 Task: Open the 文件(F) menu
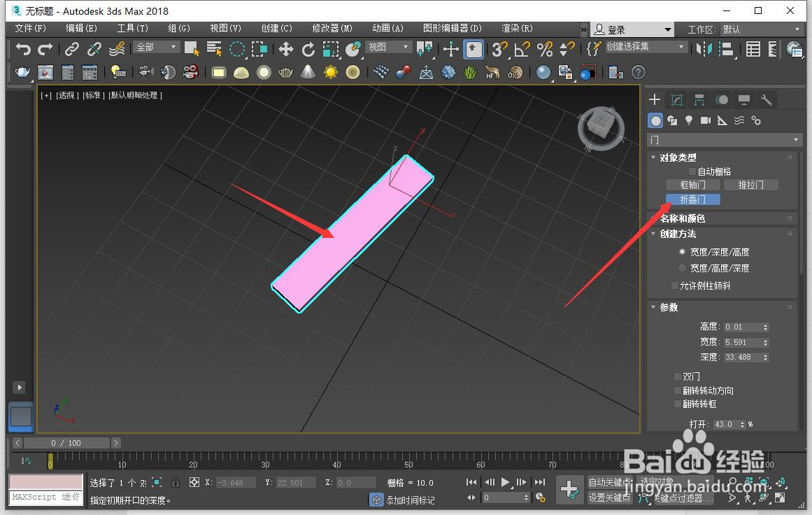[30, 29]
